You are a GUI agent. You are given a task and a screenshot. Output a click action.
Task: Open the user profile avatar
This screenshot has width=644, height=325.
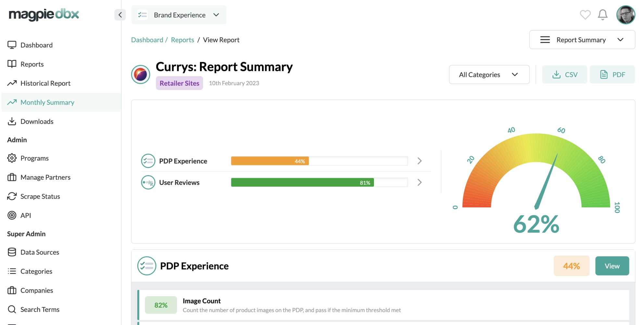(x=625, y=15)
